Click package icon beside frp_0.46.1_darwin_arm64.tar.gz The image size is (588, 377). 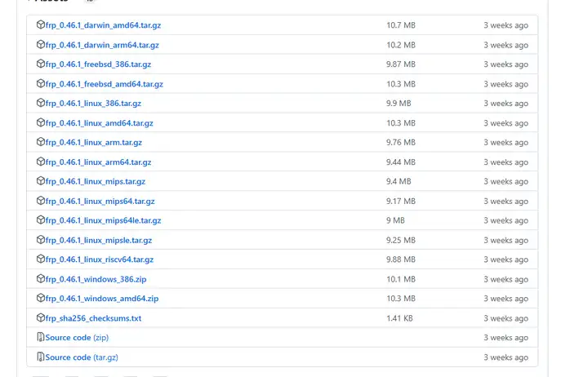click(41, 45)
